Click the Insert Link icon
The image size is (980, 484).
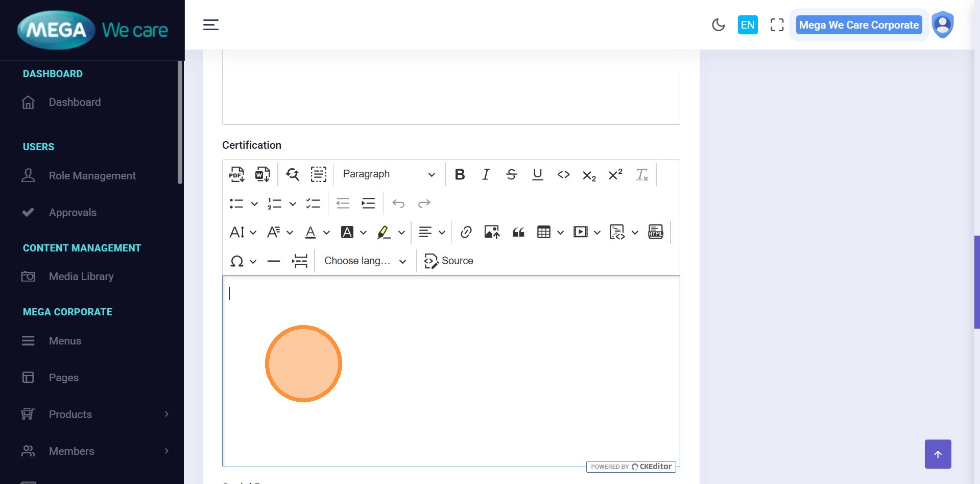466,232
